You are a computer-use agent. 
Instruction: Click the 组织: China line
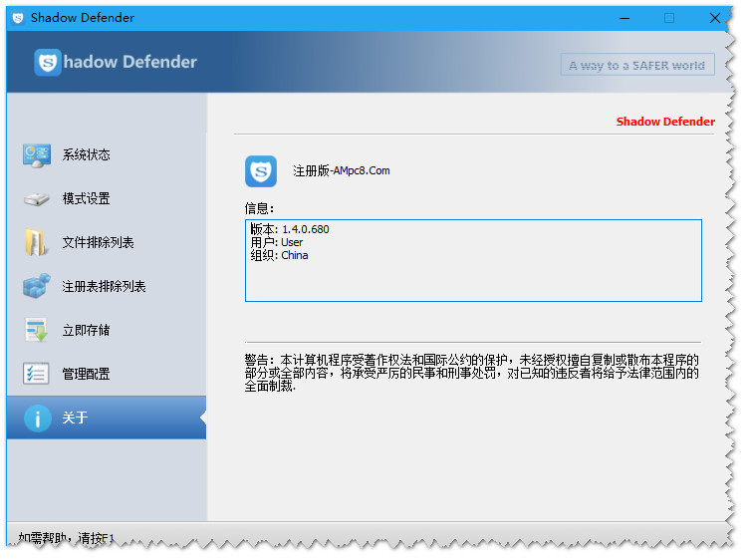click(x=279, y=255)
